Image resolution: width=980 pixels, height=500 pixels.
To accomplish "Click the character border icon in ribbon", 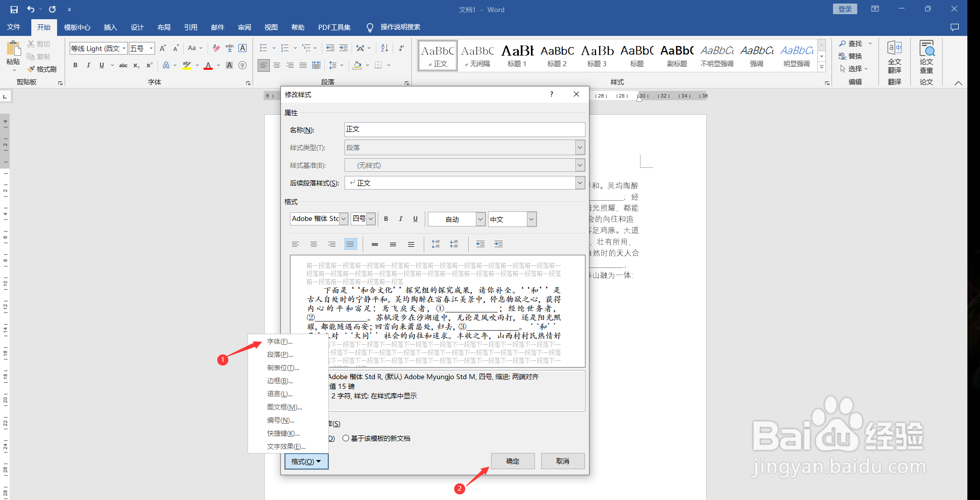I will pos(242,48).
